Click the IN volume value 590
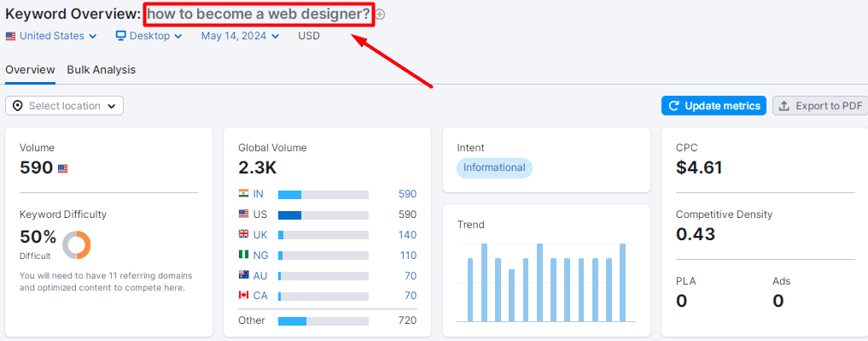The image size is (868, 341). coord(407,194)
